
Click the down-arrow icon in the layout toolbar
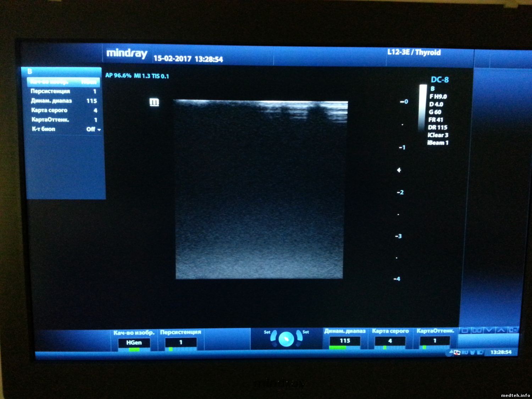[x=489, y=331]
